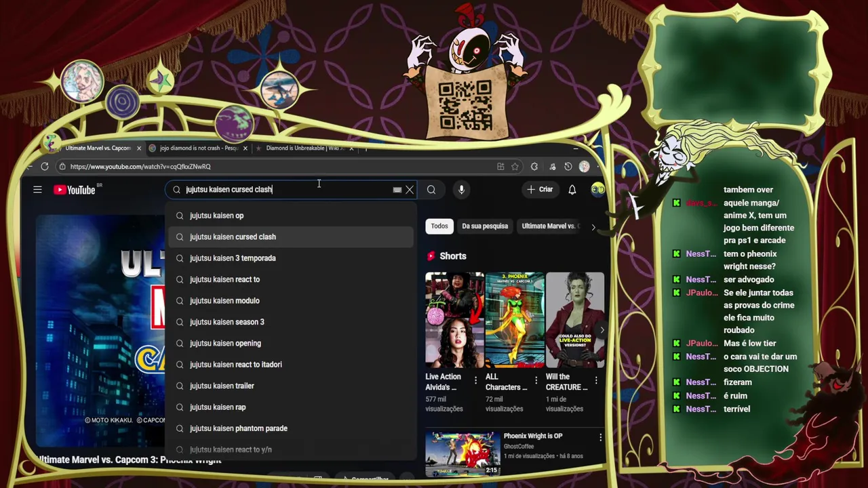The height and width of the screenshot is (488, 868).
Task: Pick suggestion jujutsu kaisen cursed clash
Action: 291,237
